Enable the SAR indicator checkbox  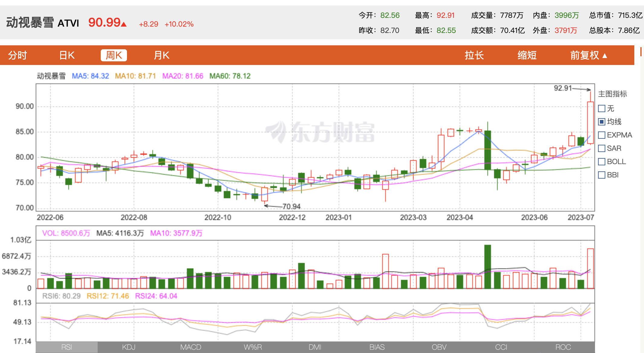coord(602,148)
